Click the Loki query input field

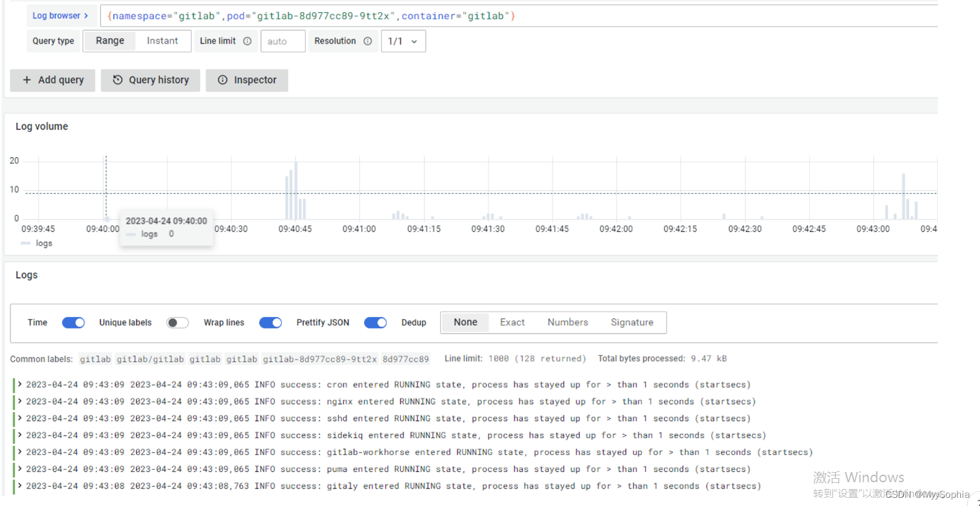[x=519, y=16]
